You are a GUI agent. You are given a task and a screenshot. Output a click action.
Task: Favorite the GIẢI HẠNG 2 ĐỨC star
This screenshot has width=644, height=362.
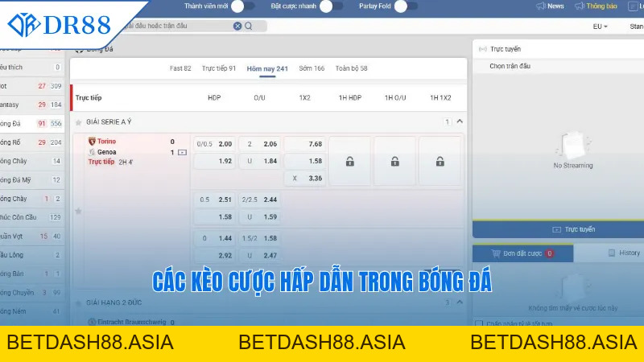pos(78,303)
